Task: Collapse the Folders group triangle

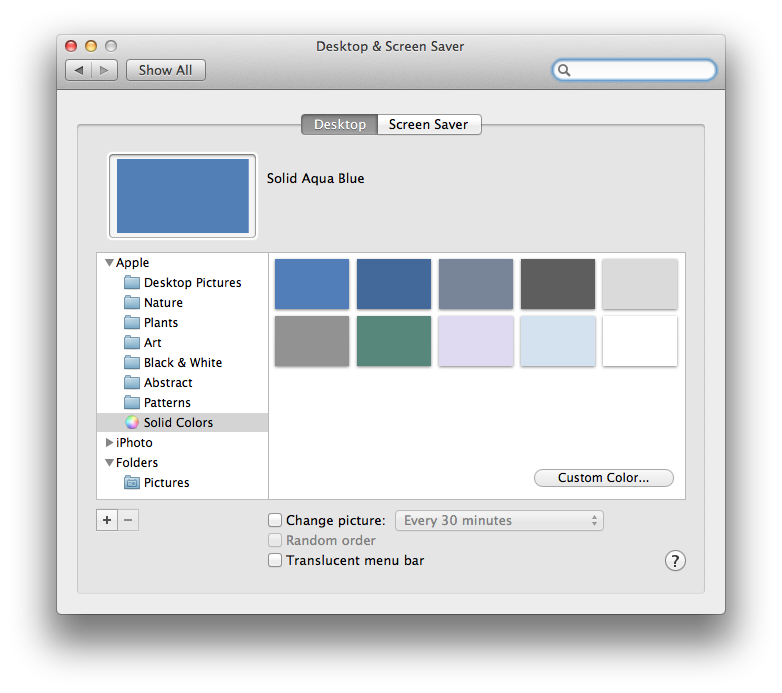Action: 109,462
